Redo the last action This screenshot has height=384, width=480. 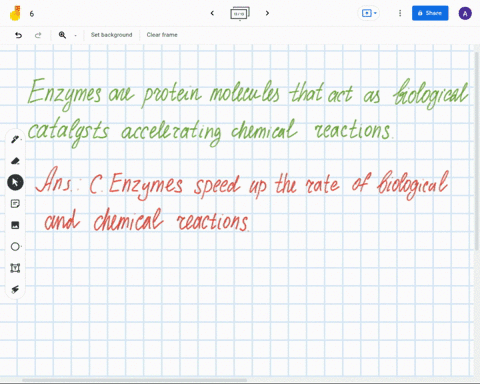pos(38,35)
